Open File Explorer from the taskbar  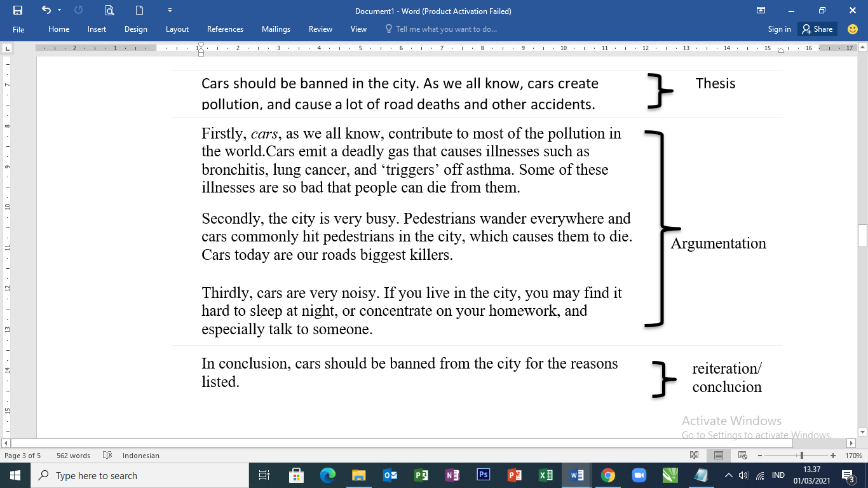(x=358, y=475)
